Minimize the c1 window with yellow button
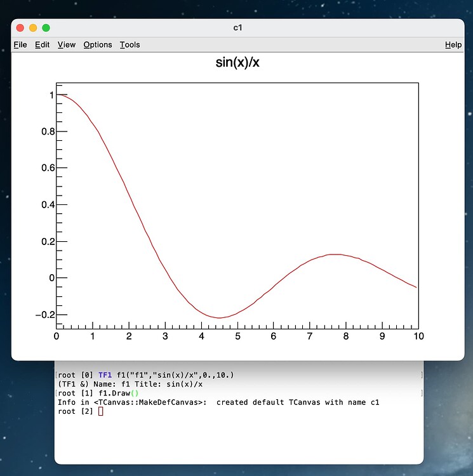The height and width of the screenshot is (476, 473). point(33,28)
